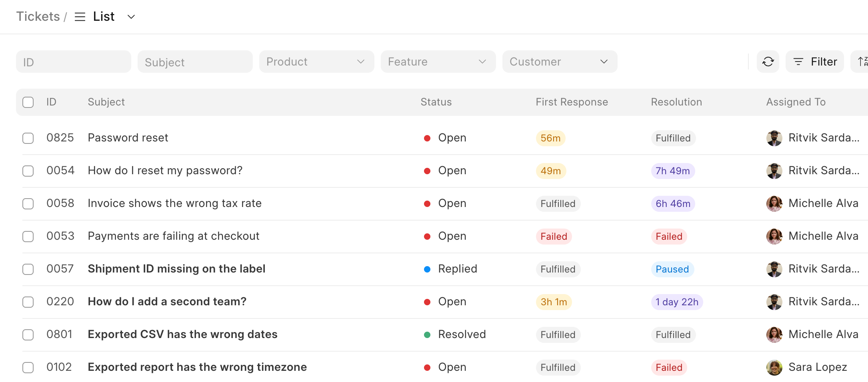This screenshot has width=868, height=382.
Task: Check the box for ticket 0220
Action: (x=28, y=302)
